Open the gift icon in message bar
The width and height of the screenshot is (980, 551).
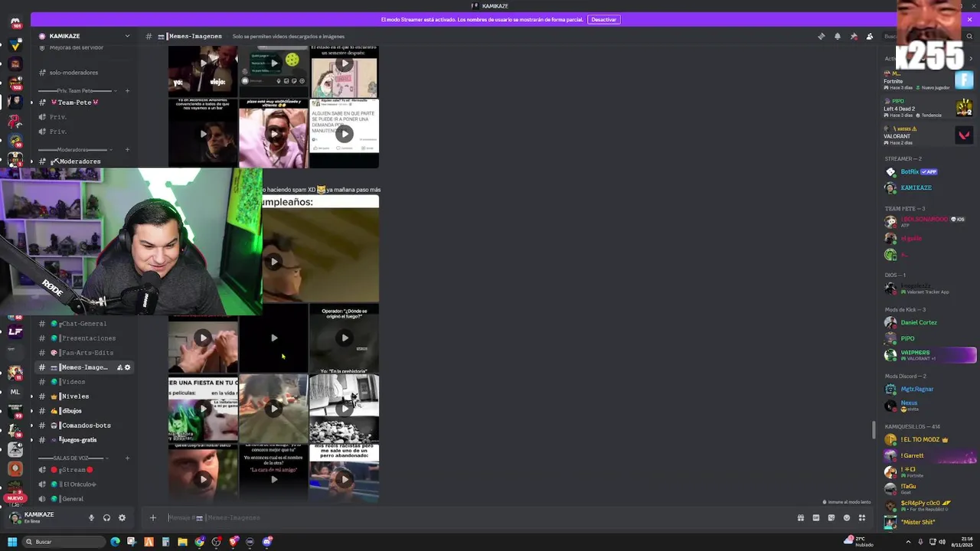801,517
